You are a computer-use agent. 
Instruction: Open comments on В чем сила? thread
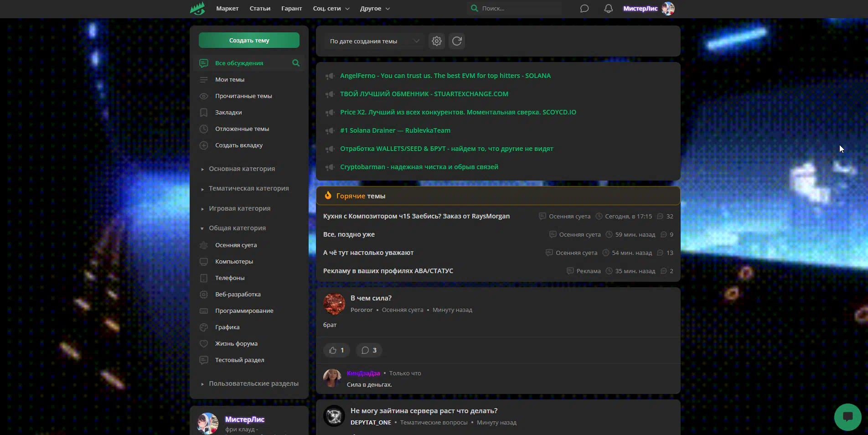pyautogui.click(x=369, y=350)
